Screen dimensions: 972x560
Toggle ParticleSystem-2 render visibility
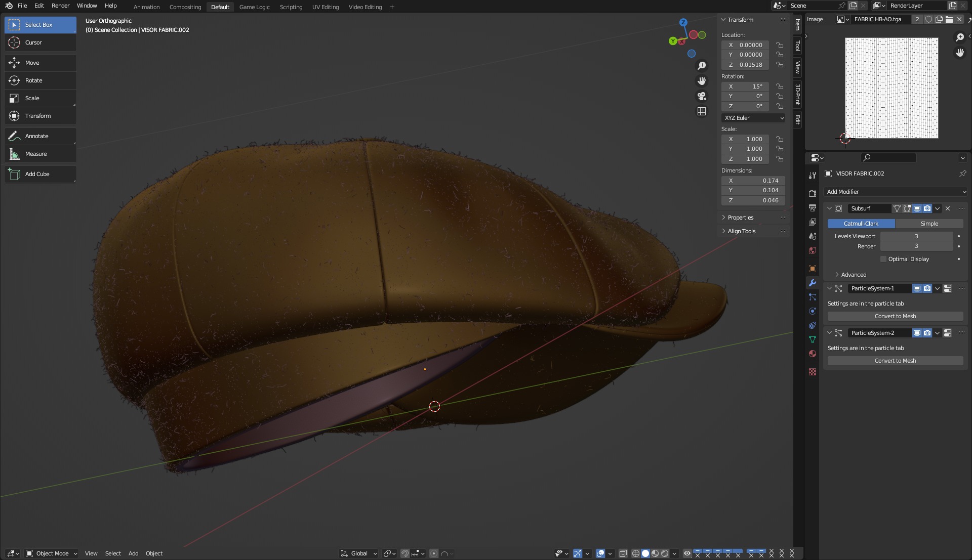927,333
